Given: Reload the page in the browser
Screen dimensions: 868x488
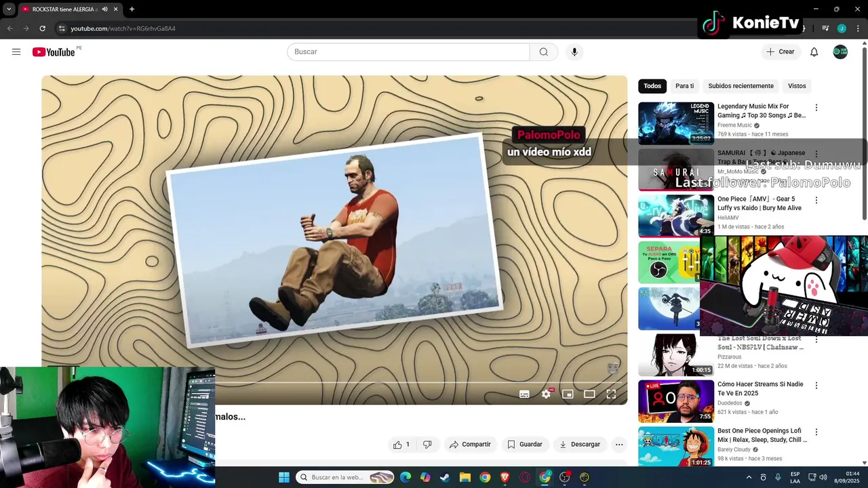Looking at the screenshot, I should point(42,28).
